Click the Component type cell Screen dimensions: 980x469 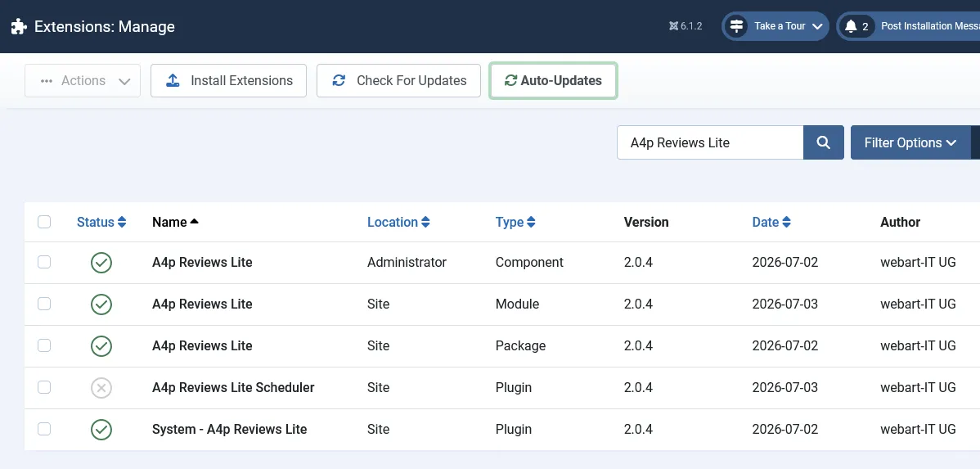point(529,263)
